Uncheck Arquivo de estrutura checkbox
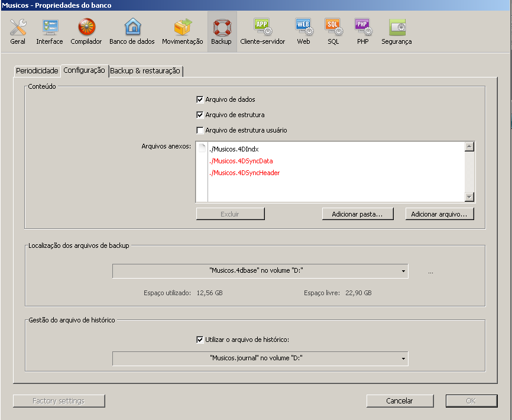 coord(200,115)
